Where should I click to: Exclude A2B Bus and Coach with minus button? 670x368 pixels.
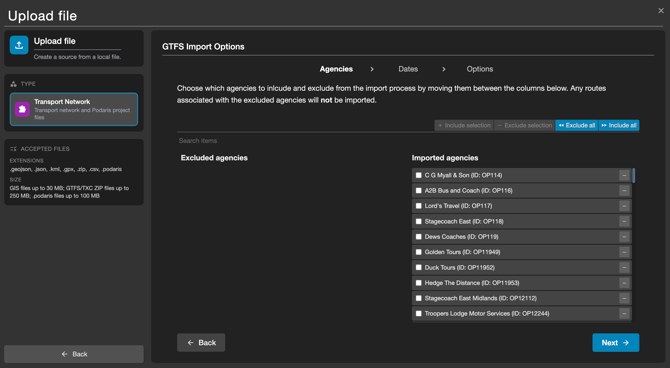pos(624,191)
